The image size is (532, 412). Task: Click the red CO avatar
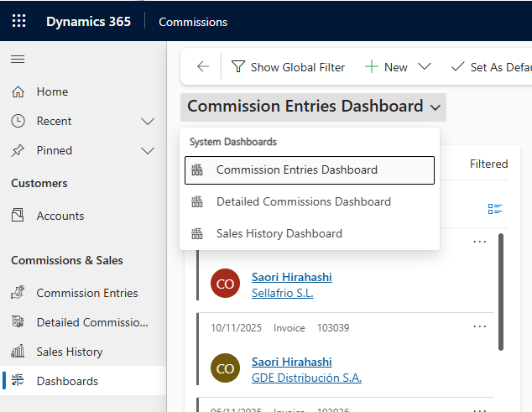click(x=225, y=284)
